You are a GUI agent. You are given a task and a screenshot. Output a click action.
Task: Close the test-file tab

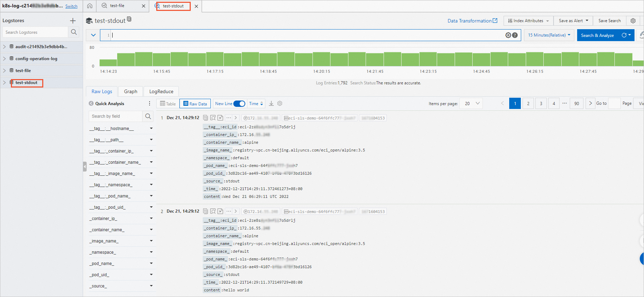tap(144, 6)
